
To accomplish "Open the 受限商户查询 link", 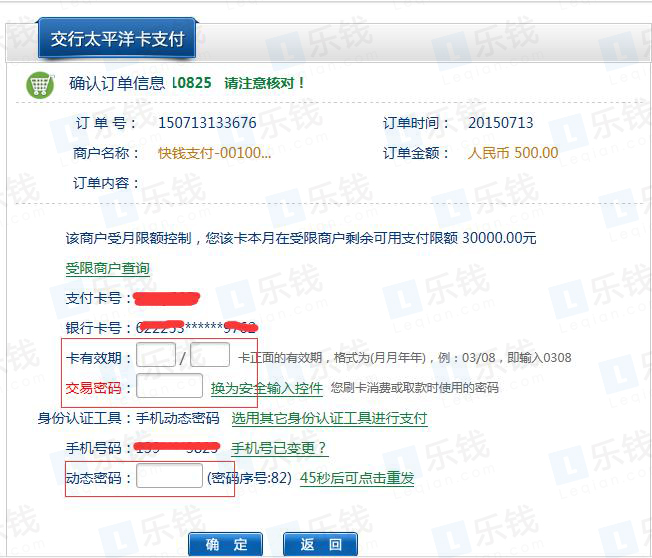I will tap(107, 268).
